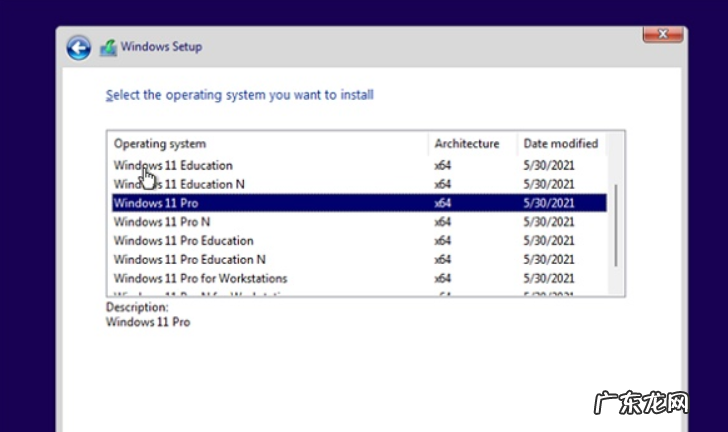728x432 pixels.
Task: Click the Windows Setup installer icon
Action: coord(108,48)
